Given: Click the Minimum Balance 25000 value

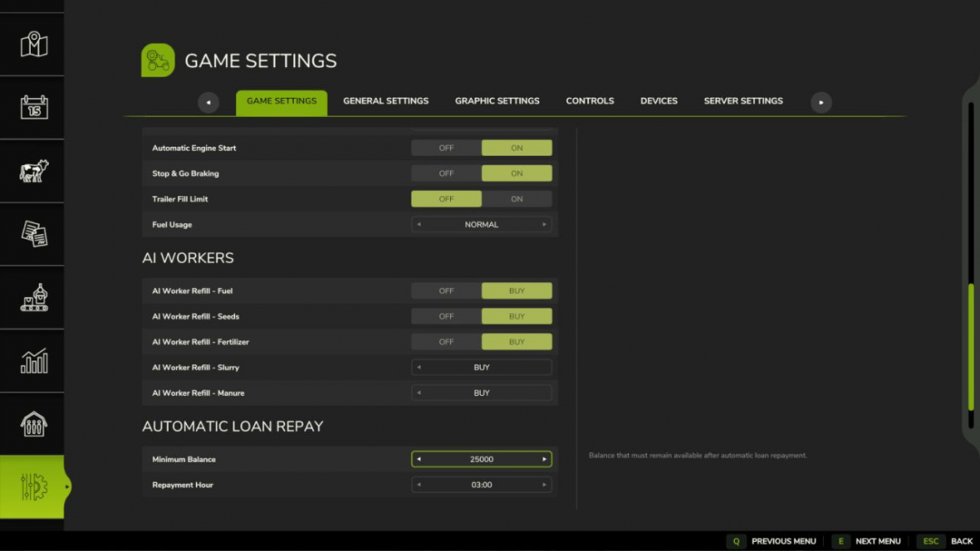Looking at the screenshot, I should (x=481, y=459).
